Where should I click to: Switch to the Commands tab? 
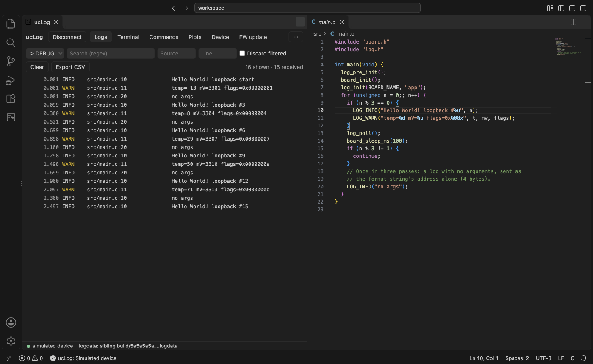tap(164, 37)
